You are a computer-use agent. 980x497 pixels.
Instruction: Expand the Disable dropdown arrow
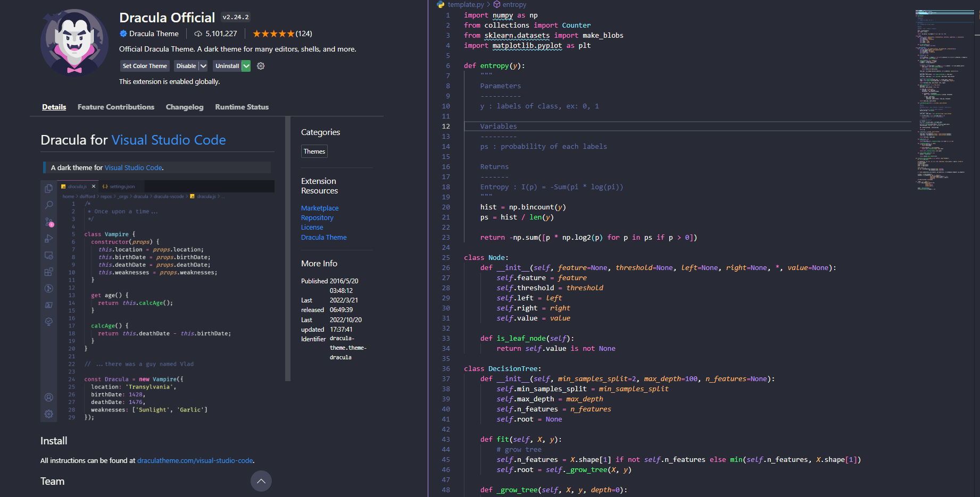(x=203, y=66)
